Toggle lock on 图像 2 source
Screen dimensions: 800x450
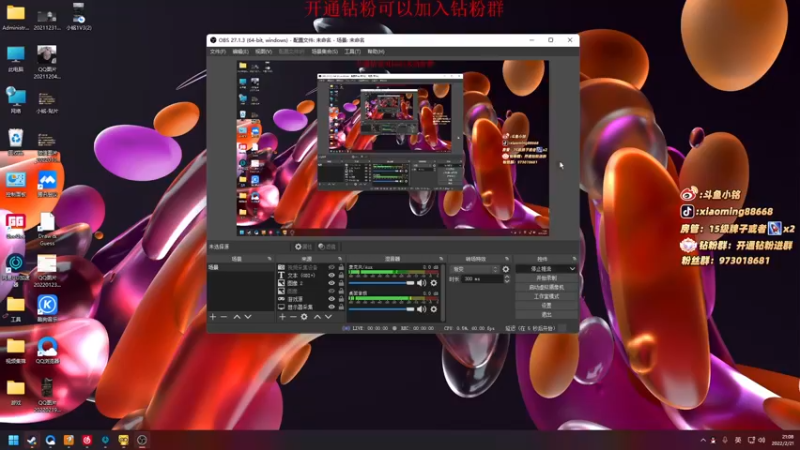pyautogui.click(x=341, y=283)
